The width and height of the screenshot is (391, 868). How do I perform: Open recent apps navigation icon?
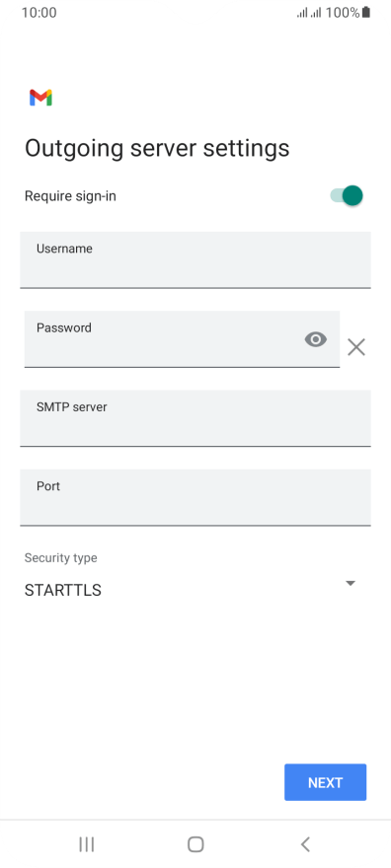[x=87, y=843]
